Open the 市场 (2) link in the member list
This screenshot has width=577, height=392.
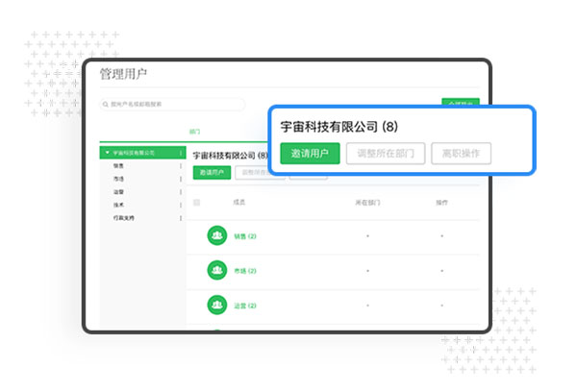[244, 271]
